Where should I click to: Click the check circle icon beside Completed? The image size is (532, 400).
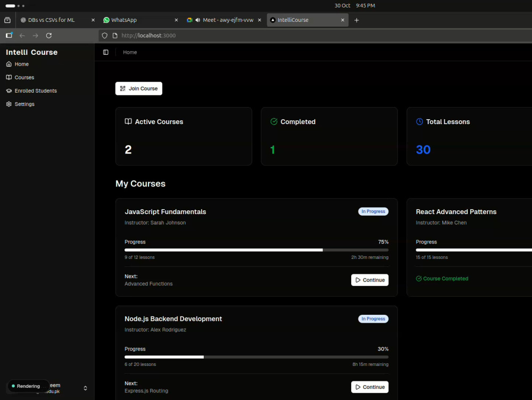coord(273,121)
